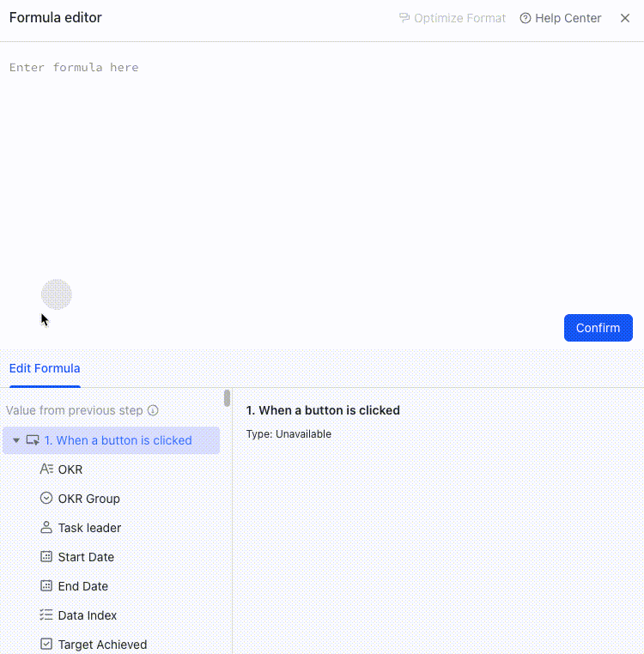The height and width of the screenshot is (654, 644).
Task: Click the End Date calendar icon
Action: coord(46,585)
